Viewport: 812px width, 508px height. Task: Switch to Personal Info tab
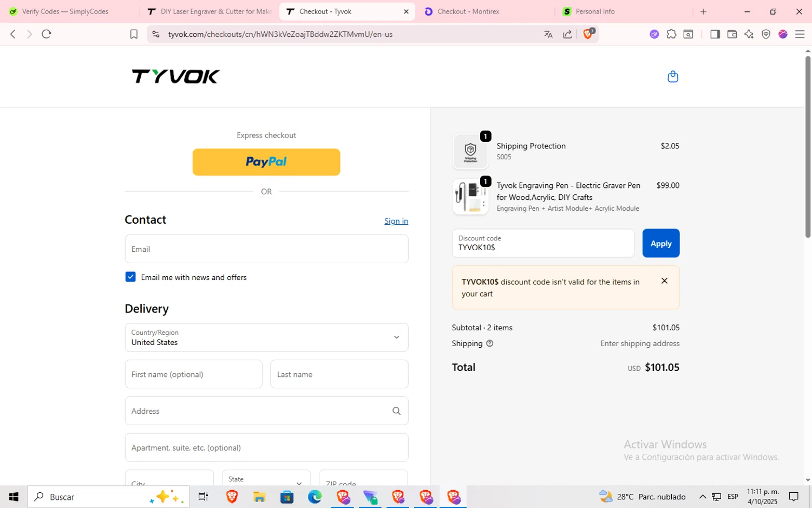(623, 11)
